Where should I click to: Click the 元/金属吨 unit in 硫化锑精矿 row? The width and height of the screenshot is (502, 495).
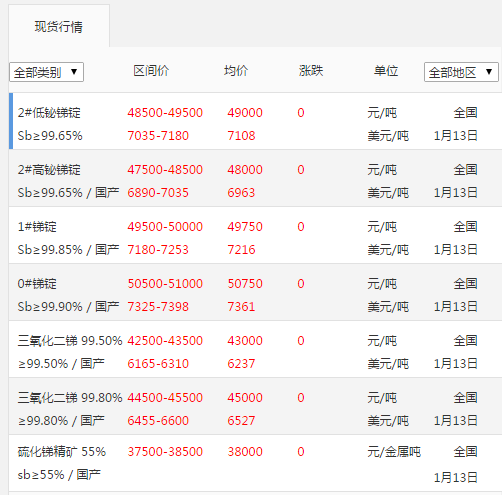pos(394,452)
